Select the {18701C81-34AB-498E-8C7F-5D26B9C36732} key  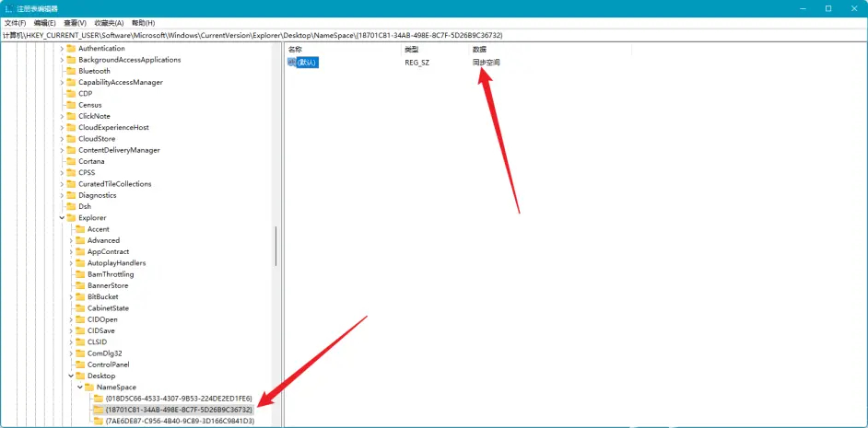click(179, 410)
